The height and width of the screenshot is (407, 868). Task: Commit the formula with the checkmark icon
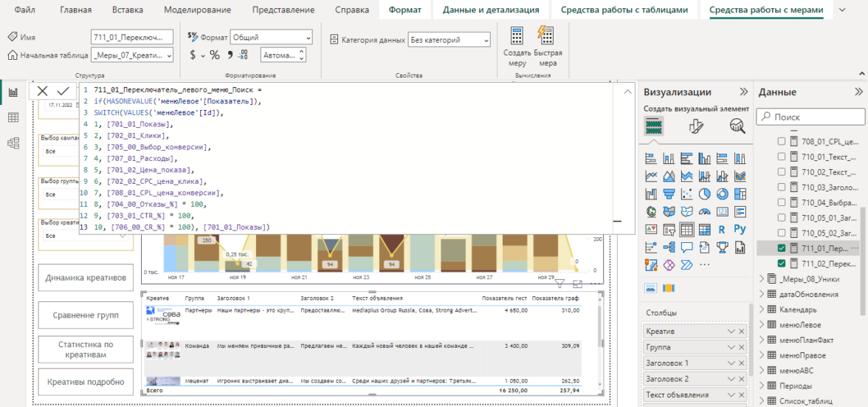pos(63,91)
